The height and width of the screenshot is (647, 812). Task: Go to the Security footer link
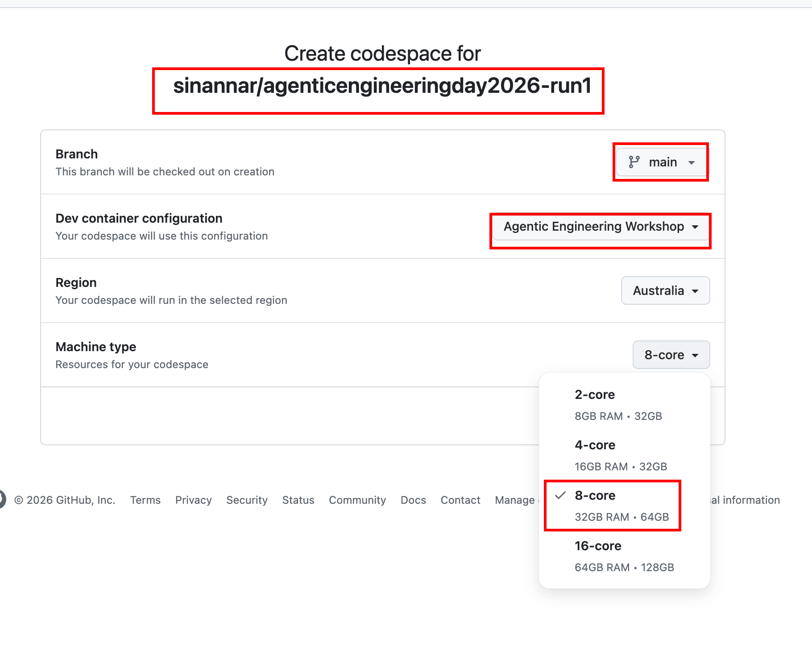point(247,500)
